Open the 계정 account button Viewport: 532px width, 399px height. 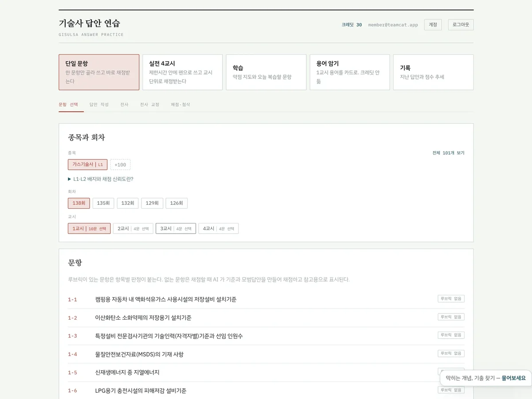pos(433,25)
